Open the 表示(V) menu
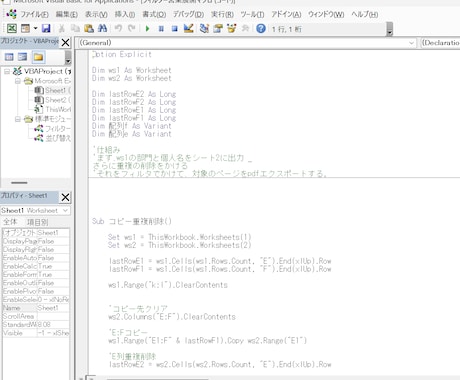460x380 pixels. (x=96, y=14)
